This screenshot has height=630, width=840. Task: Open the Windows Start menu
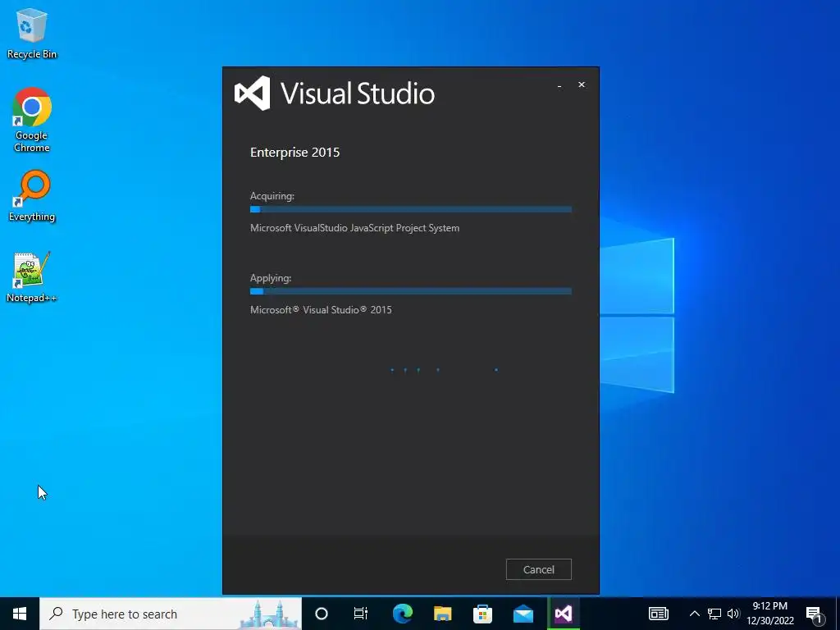pyautogui.click(x=20, y=614)
